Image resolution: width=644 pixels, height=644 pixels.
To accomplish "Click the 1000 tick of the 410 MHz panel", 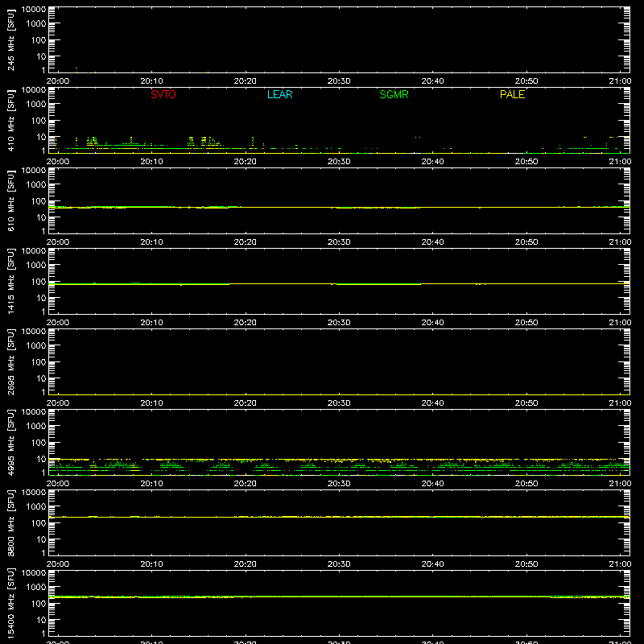I will pyautogui.click(x=36, y=105).
